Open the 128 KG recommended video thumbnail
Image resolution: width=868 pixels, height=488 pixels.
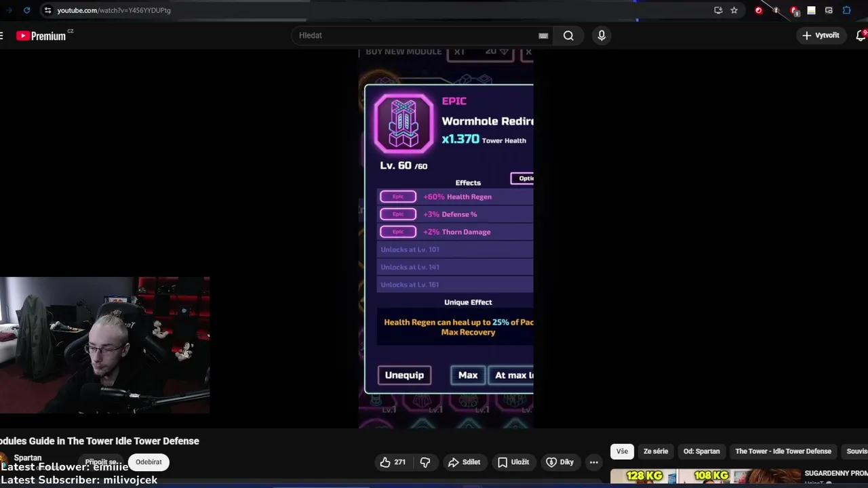pyautogui.click(x=705, y=477)
